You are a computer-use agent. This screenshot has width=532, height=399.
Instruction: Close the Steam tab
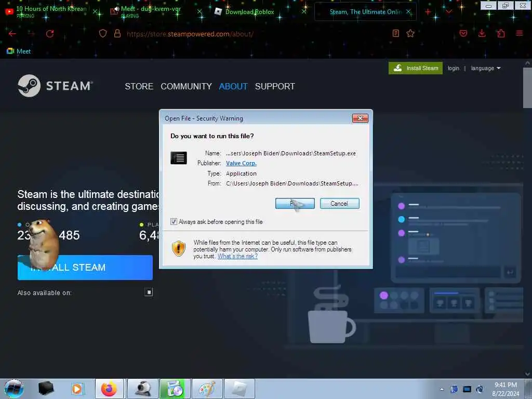(409, 11)
